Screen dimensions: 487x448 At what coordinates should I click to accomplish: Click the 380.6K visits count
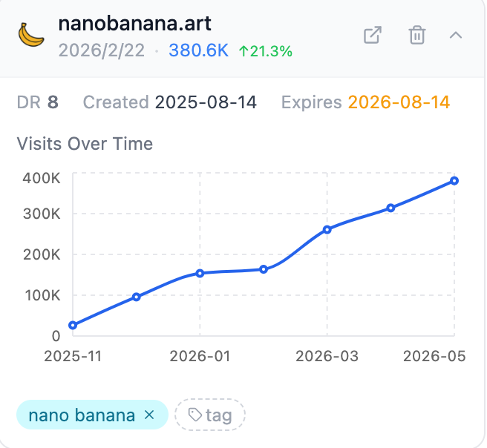coord(198,50)
